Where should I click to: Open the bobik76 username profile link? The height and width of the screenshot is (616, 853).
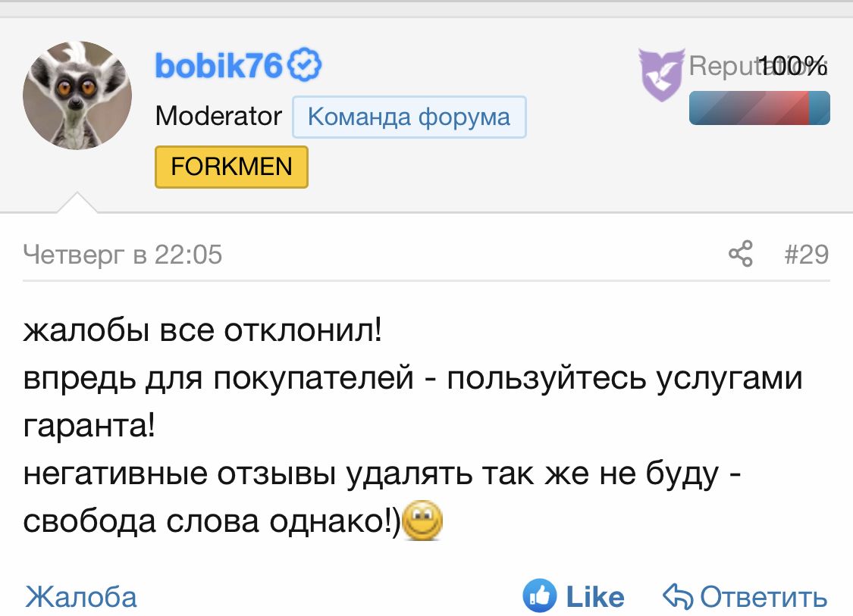pos(218,67)
